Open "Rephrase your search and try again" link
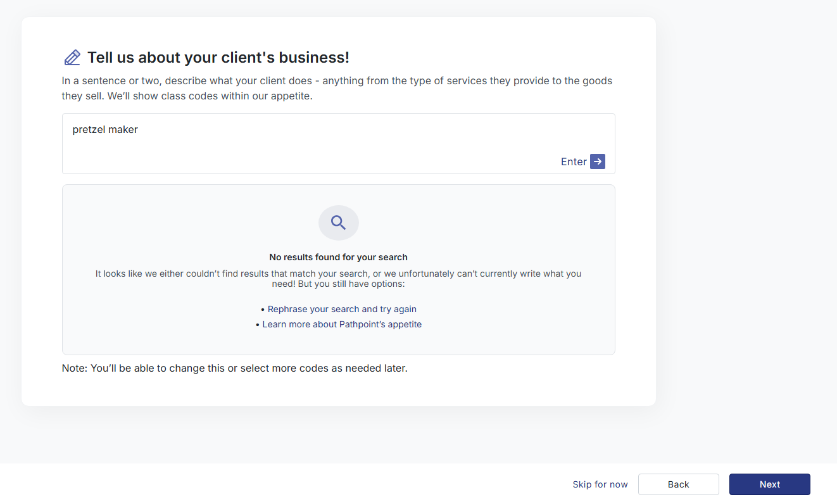 point(342,309)
